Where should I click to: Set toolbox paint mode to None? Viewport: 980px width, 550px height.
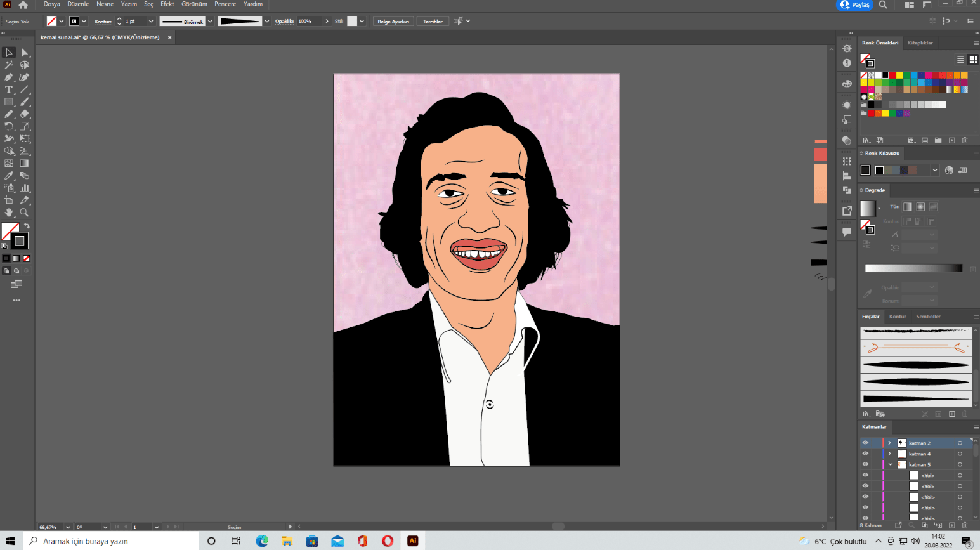[27, 258]
